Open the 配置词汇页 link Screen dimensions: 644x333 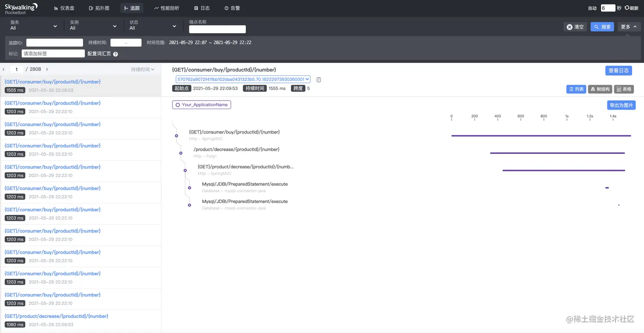(x=99, y=54)
